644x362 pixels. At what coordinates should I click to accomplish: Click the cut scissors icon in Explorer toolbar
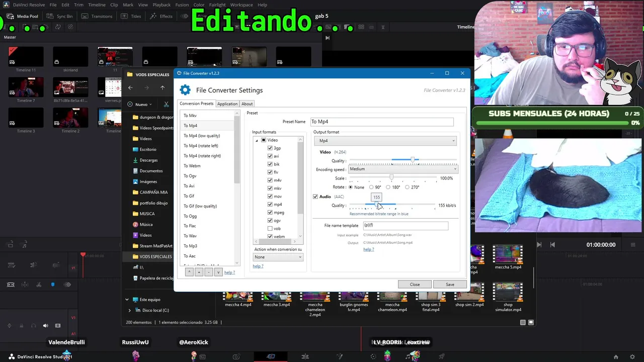coord(166,104)
